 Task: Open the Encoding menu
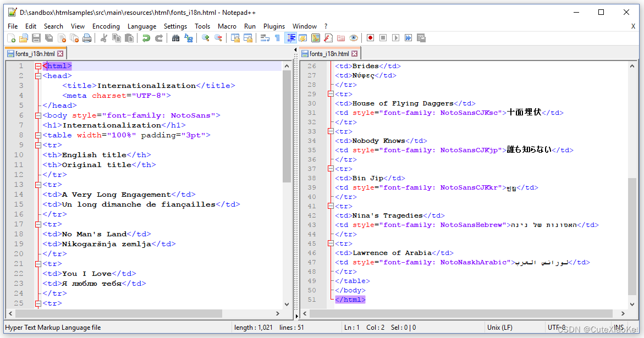[106, 26]
